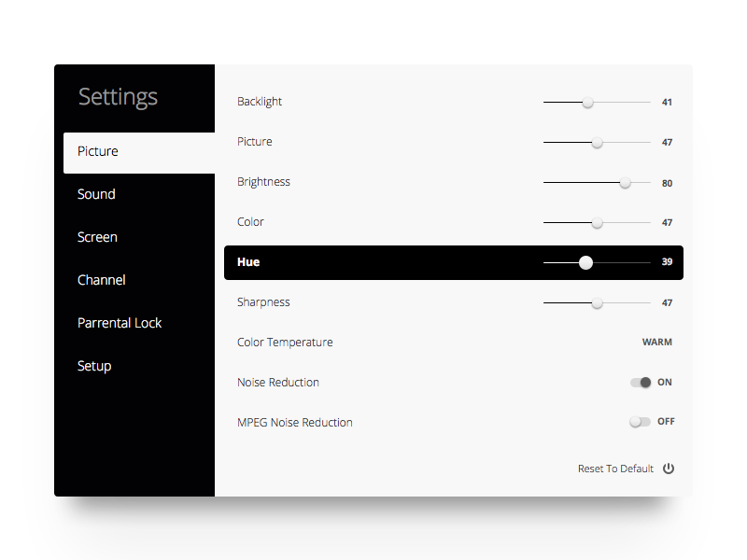
Task: Click the Reset To Default link
Action: pyautogui.click(x=615, y=469)
